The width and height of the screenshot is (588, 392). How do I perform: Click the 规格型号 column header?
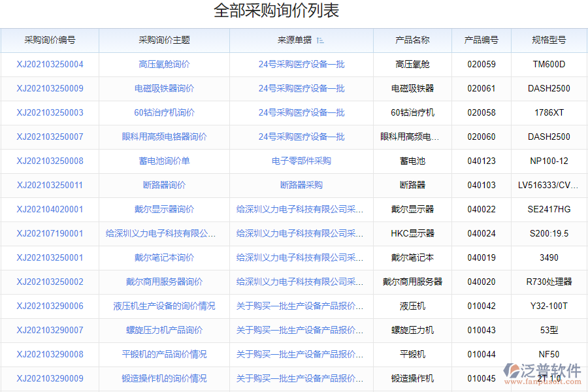pos(547,40)
